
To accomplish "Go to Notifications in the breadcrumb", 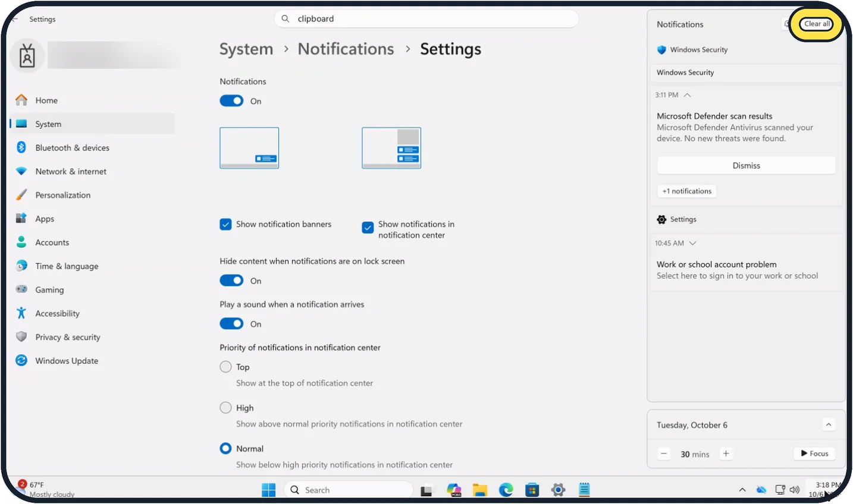I will coord(346,49).
